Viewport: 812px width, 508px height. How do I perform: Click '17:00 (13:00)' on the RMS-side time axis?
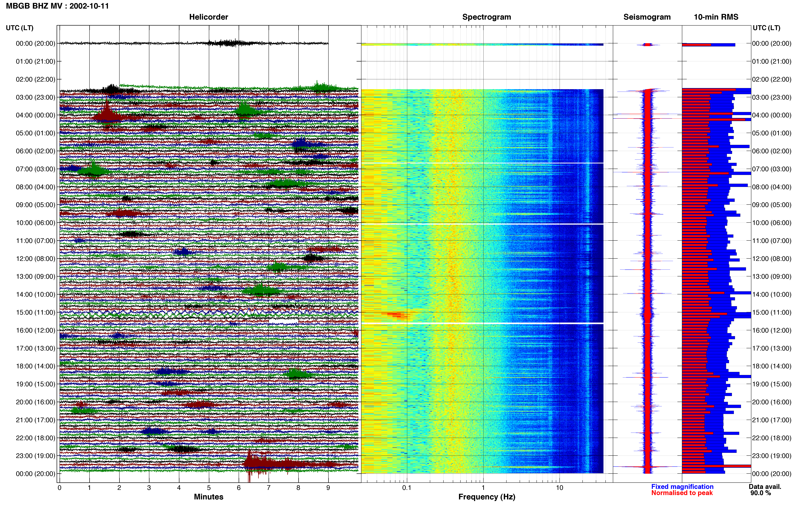coord(772,348)
